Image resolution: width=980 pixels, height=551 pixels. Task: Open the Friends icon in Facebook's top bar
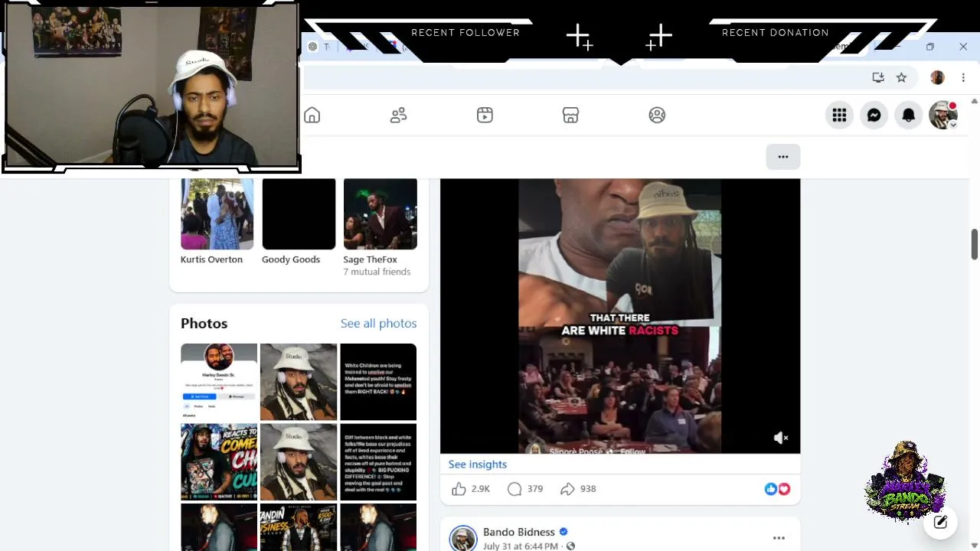coord(398,115)
